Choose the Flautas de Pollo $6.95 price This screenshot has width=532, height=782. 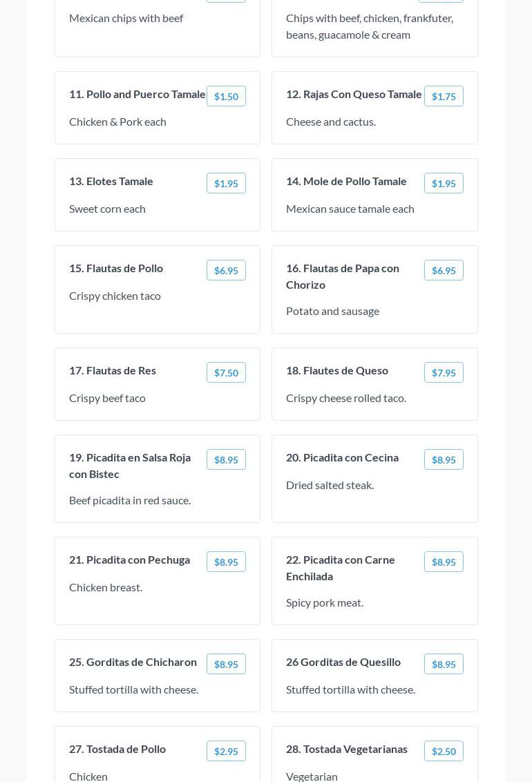pos(226,271)
